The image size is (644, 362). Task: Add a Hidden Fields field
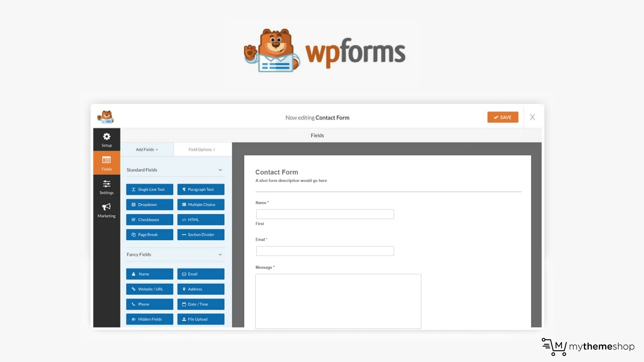[x=150, y=319]
